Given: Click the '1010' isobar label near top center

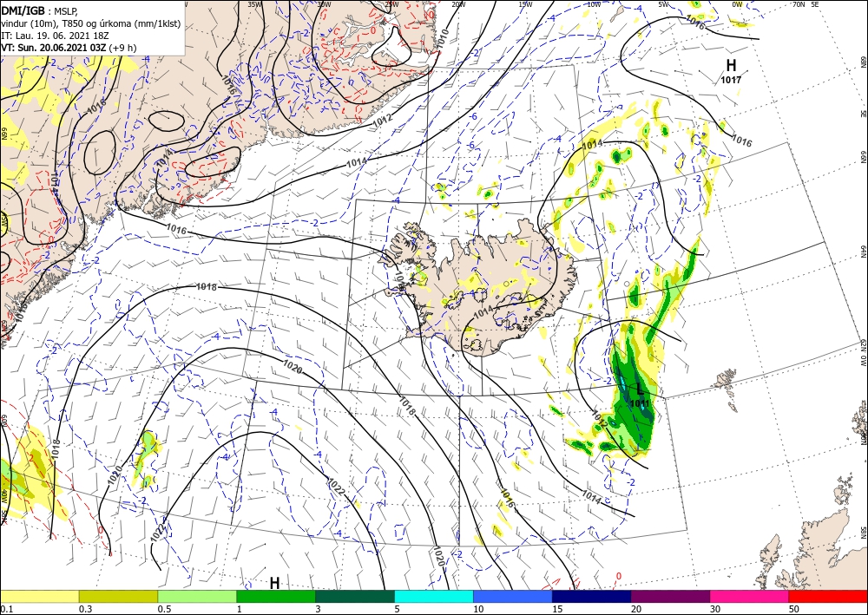Looking at the screenshot, I should coord(444,39).
